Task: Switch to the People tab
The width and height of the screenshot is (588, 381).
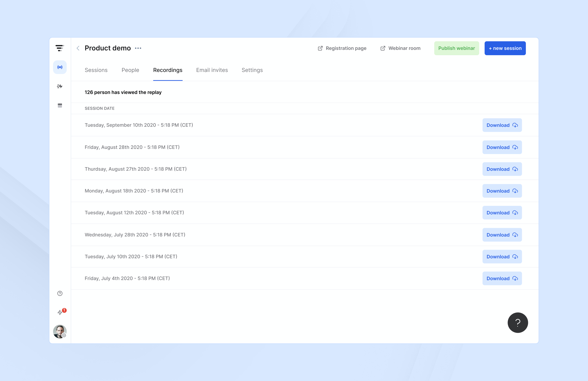Action: tap(130, 70)
